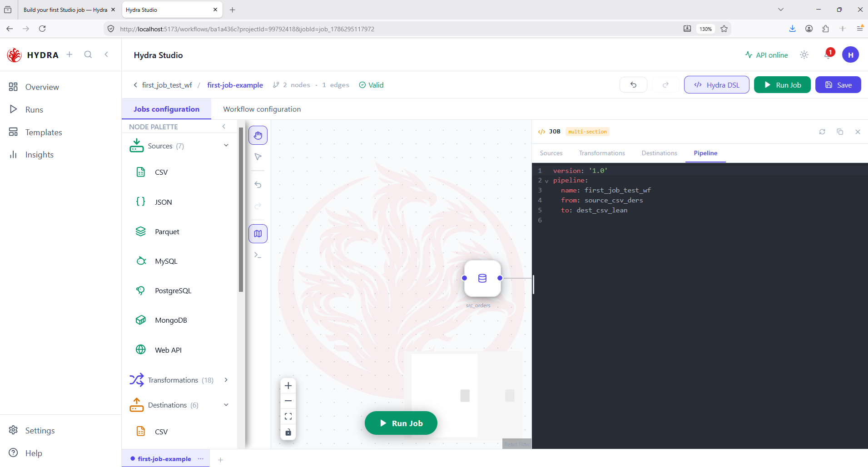Reload the page in browser
The width and height of the screenshot is (868, 467).
point(42,29)
